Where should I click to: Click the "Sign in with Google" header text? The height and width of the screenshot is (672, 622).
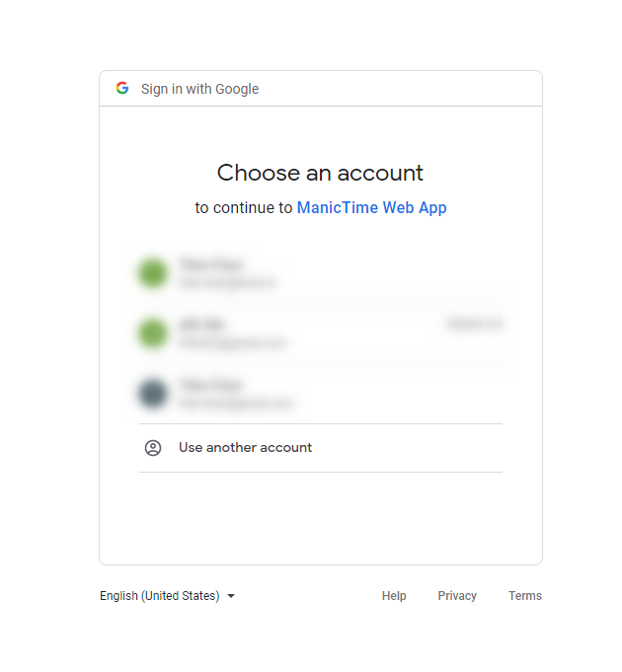tap(199, 89)
